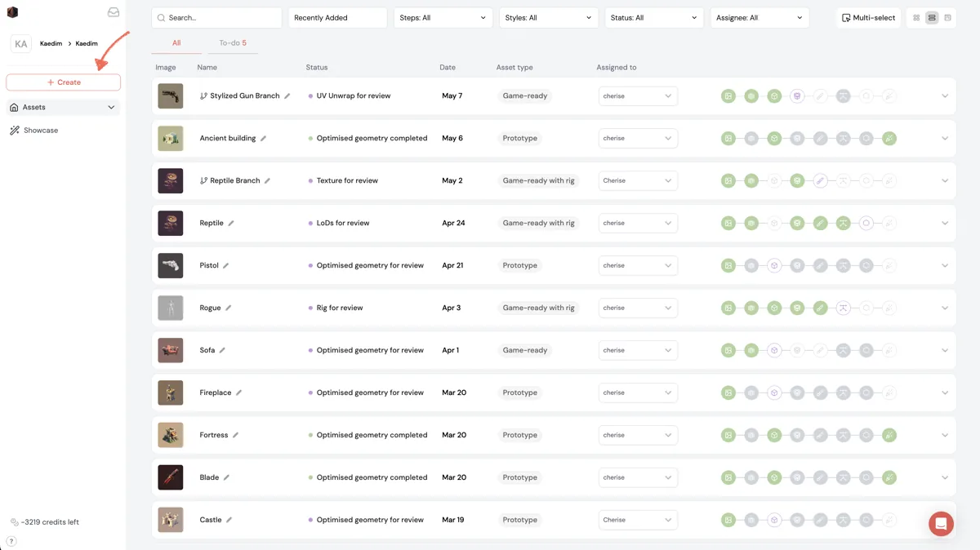Open the Status: All filter
The image size is (980, 550).
(x=654, y=18)
